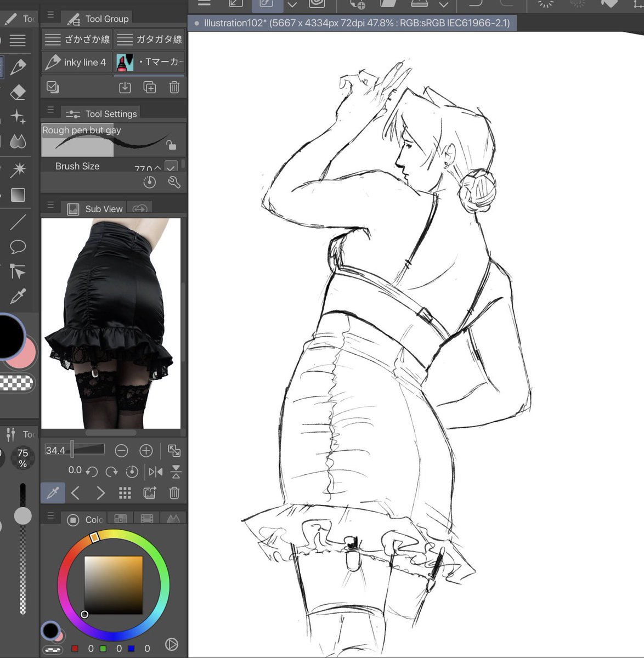Pick the Eyedropper tool in left toolbar

(18, 297)
